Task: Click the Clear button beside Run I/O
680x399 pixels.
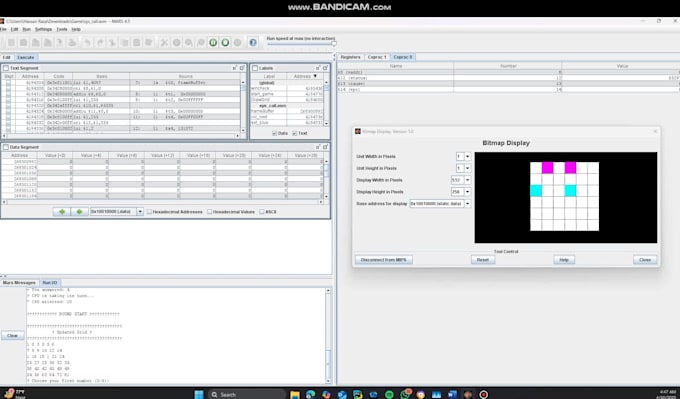Action: pyautogui.click(x=13, y=336)
